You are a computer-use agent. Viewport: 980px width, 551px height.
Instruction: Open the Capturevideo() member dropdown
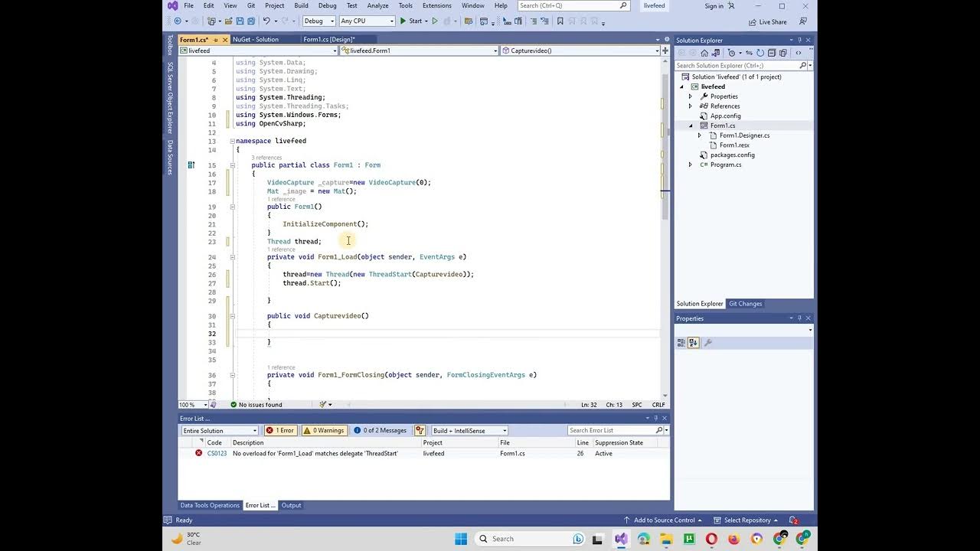(x=580, y=51)
